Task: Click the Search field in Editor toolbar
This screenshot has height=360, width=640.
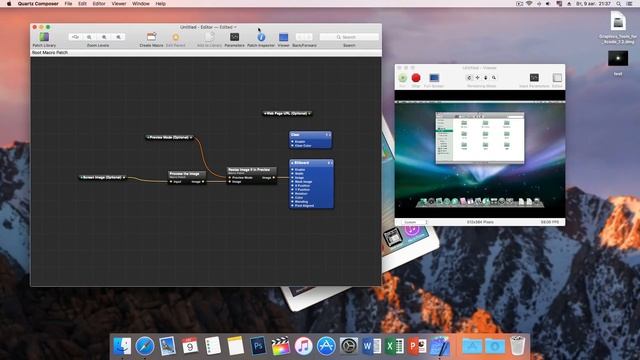Action: click(x=349, y=37)
